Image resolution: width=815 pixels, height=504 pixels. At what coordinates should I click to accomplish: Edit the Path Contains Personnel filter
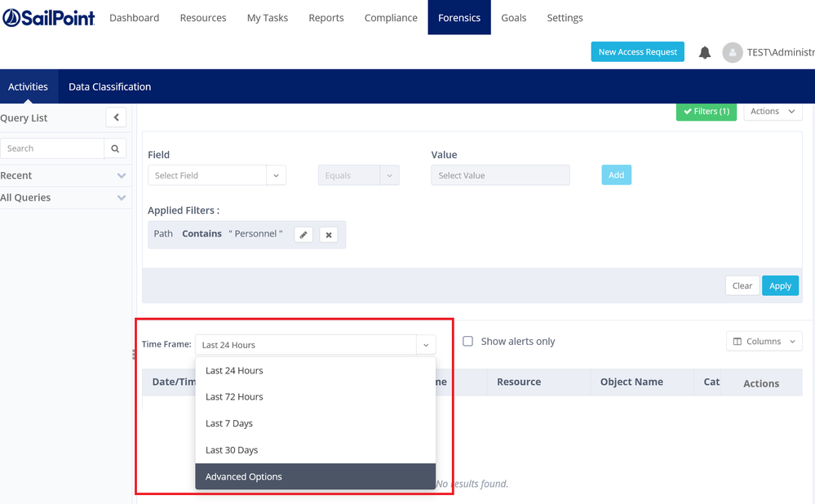[x=303, y=235]
